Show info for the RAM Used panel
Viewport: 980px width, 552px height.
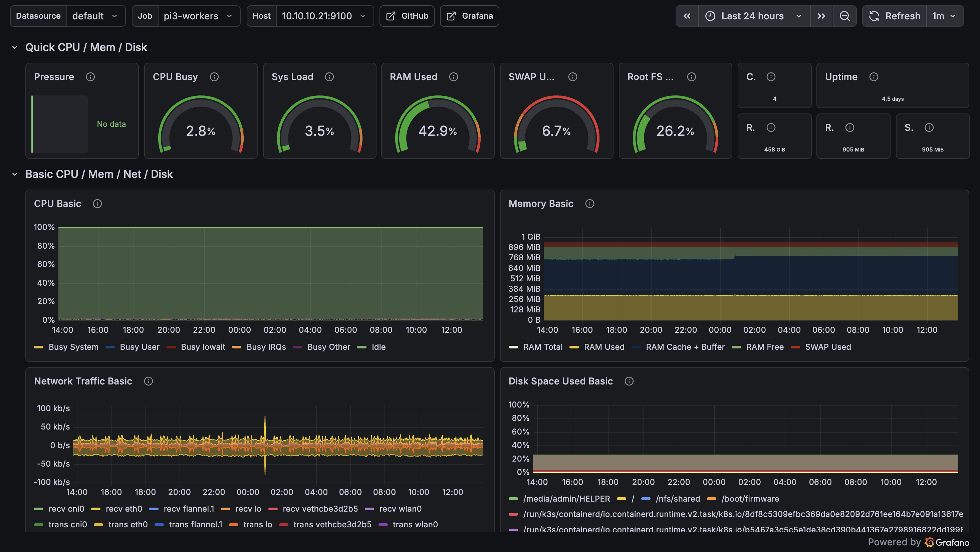(x=454, y=77)
